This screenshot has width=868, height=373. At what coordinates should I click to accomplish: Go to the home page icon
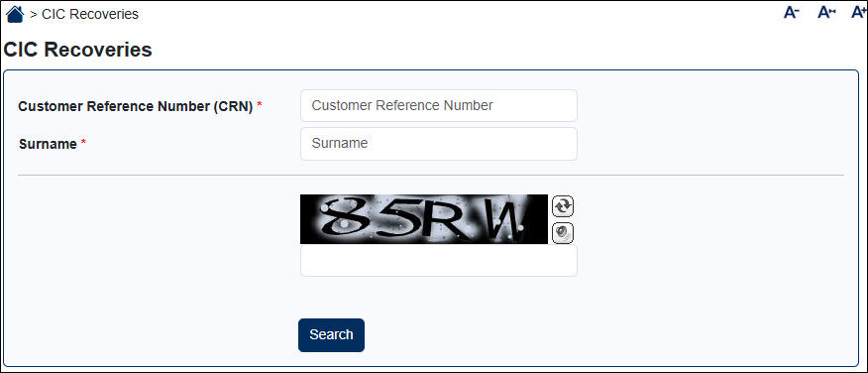coord(15,14)
